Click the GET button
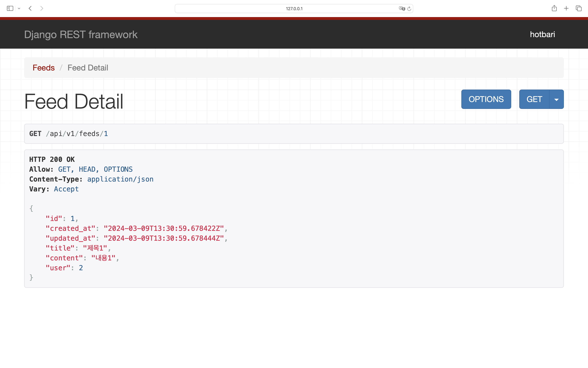Image resolution: width=588 pixels, height=368 pixels. (x=534, y=99)
